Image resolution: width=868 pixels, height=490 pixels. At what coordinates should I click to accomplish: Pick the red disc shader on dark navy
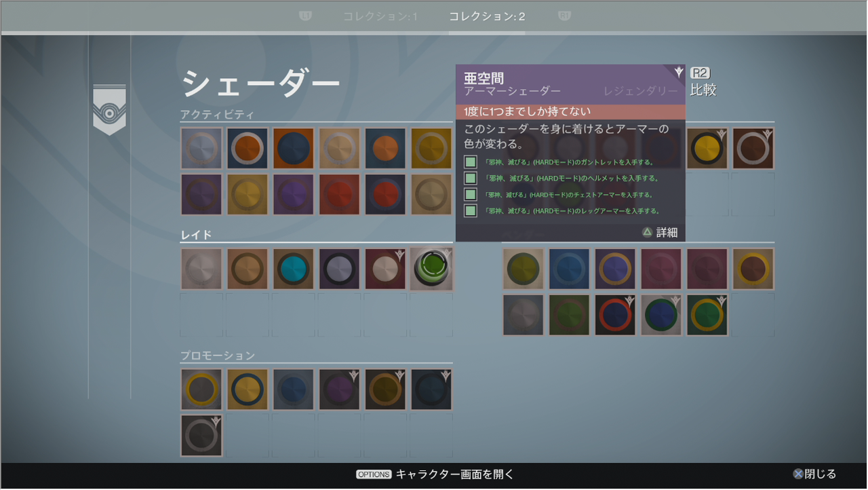[386, 195]
